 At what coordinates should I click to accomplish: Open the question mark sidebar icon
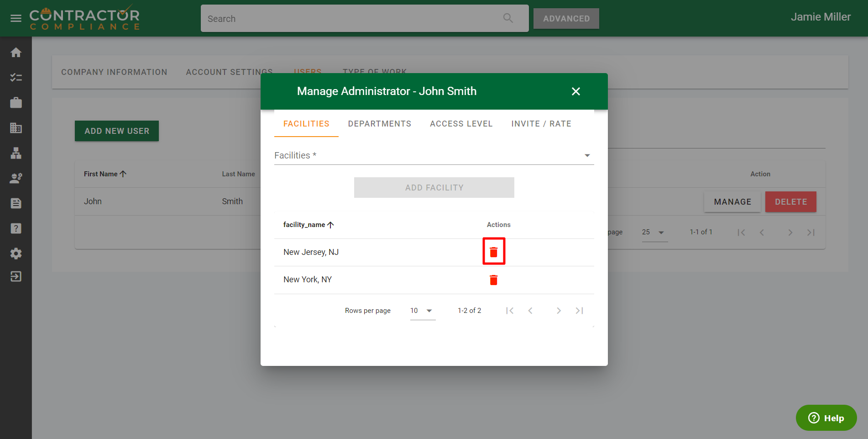(16, 228)
